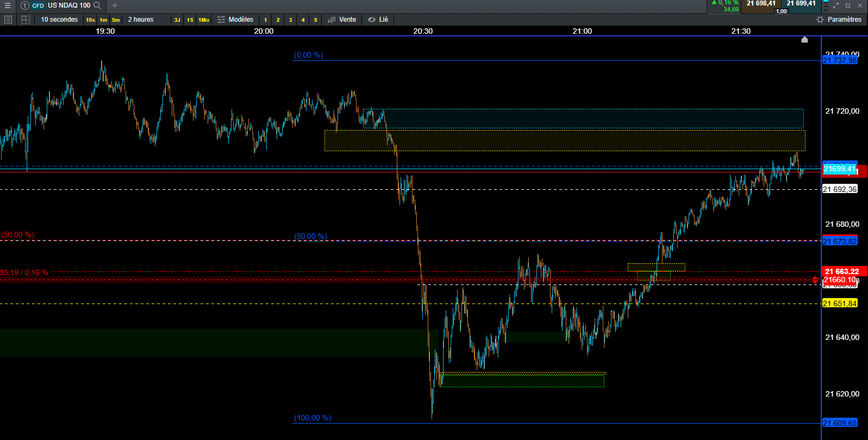Select the cyan dotted rectangle zone
868x440 pixels.
click(x=583, y=119)
